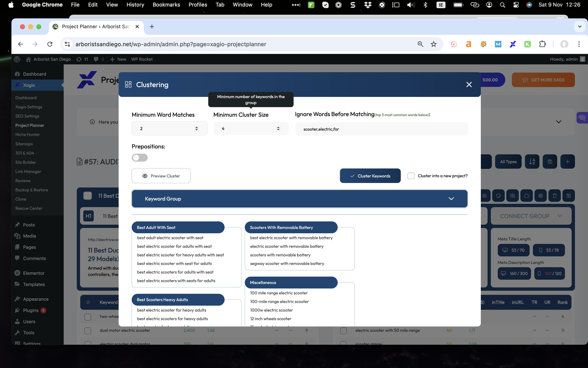Open Rescue Center in sidebar
Image resolution: width=588 pixels, height=368 pixels.
click(29, 208)
